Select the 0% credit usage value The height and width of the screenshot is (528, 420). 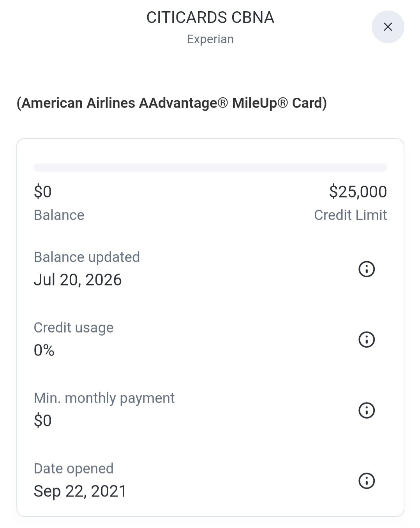click(44, 350)
